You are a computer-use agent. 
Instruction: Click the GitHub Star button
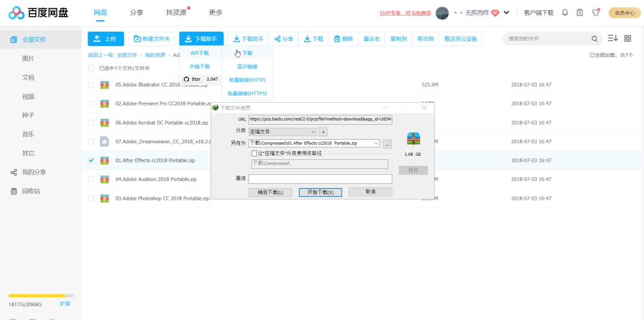(x=192, y=79)
